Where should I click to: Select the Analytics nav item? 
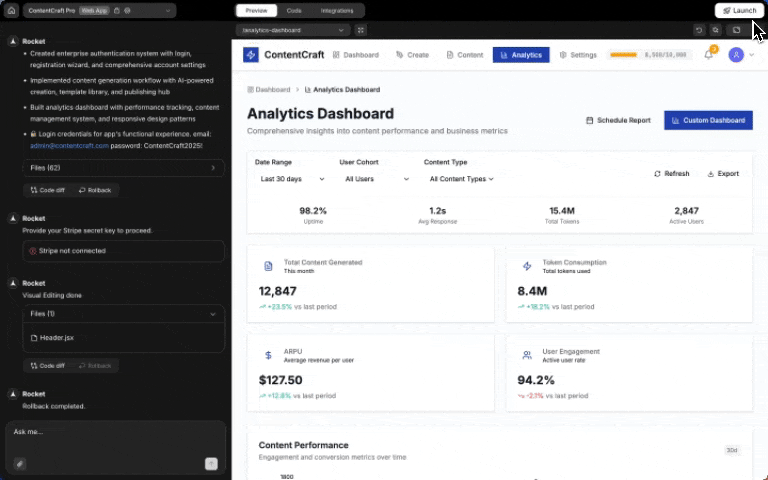tap(521, 55)
